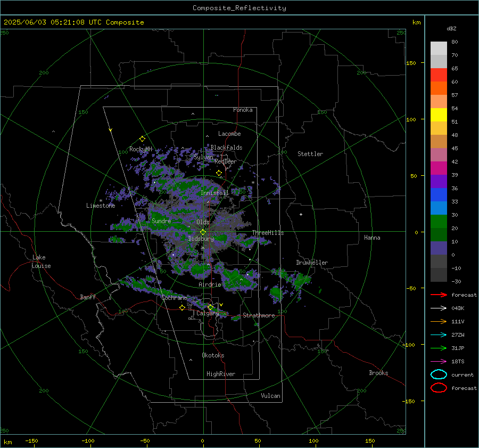
Task: Click the Airdrie map label
Action: (210, 284)
